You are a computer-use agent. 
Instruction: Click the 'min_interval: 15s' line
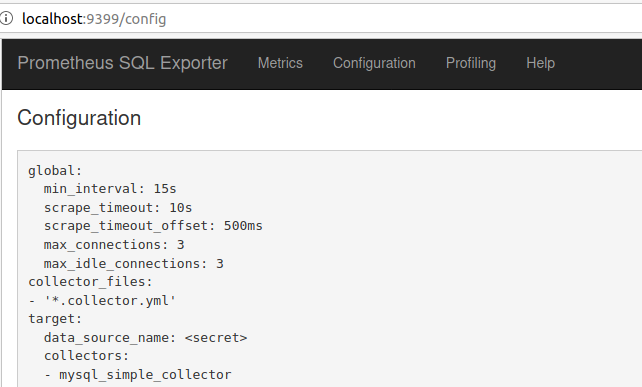(110, 189)
